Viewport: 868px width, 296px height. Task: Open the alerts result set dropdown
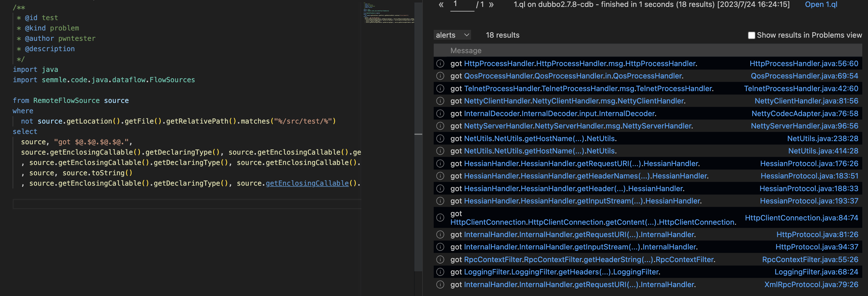(452, 35)
